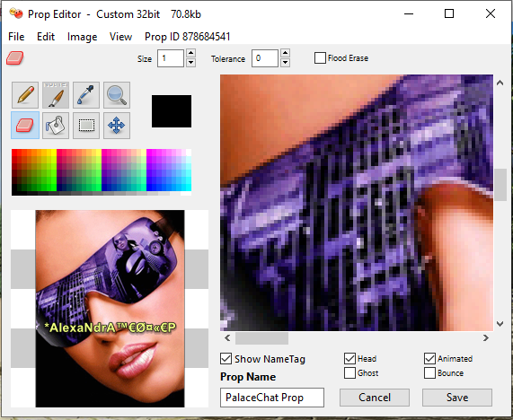513x420 pixels.
Task: Click the horizontal scrollbar left arrow
Action: [227, 337]
